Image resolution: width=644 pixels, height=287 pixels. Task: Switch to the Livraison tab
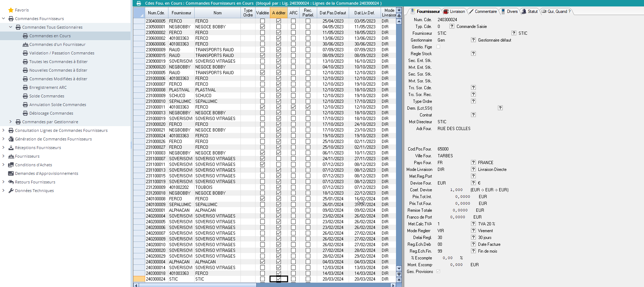[x=454, y=11]
